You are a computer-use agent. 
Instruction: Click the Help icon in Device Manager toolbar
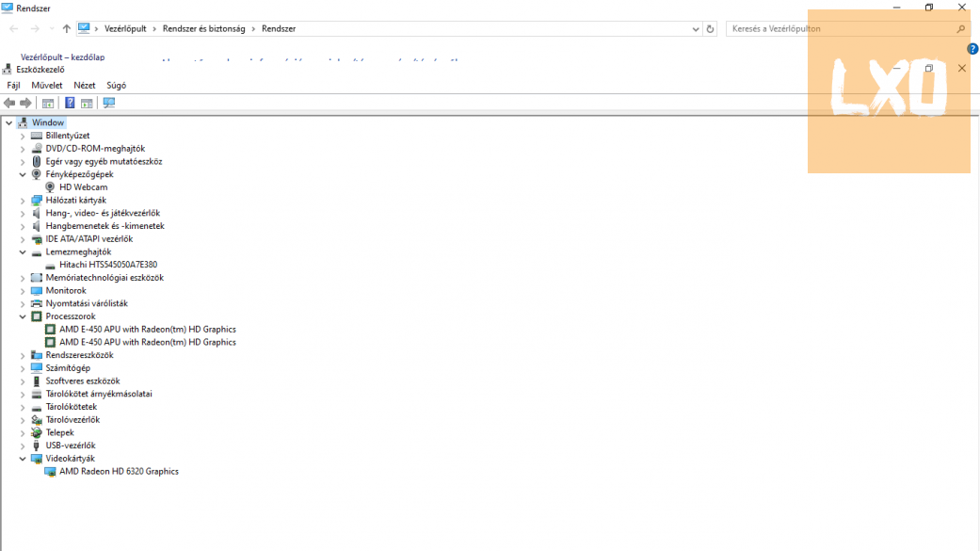[70, 103]
